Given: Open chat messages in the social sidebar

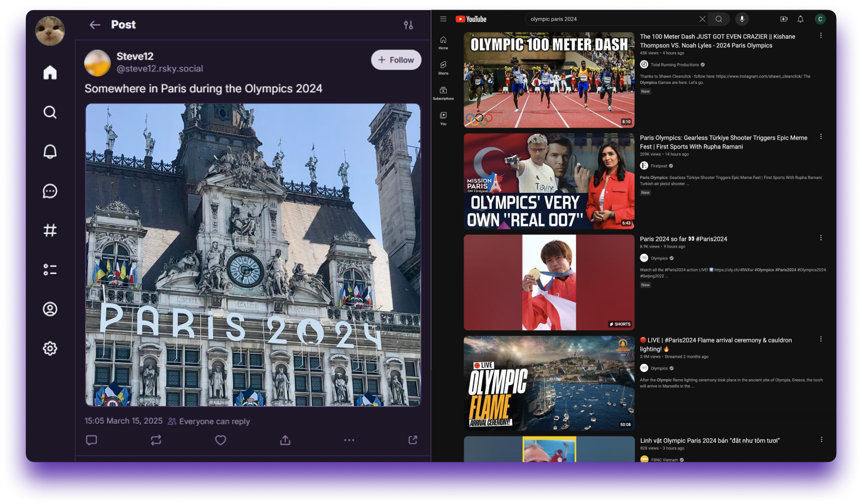Looking at the screenshot, I should pyautogui.click(x=50, y=191).
